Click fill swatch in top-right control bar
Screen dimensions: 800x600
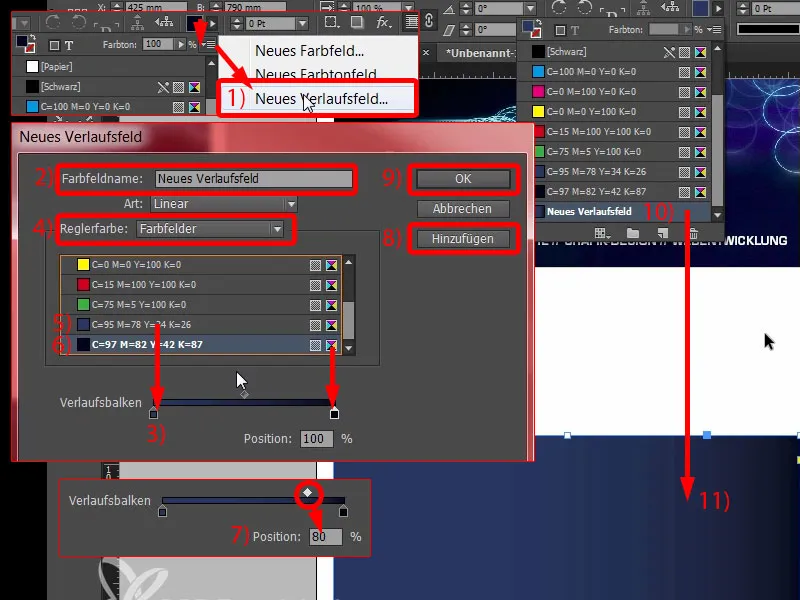pyautogui.click(x=699, y=8)
